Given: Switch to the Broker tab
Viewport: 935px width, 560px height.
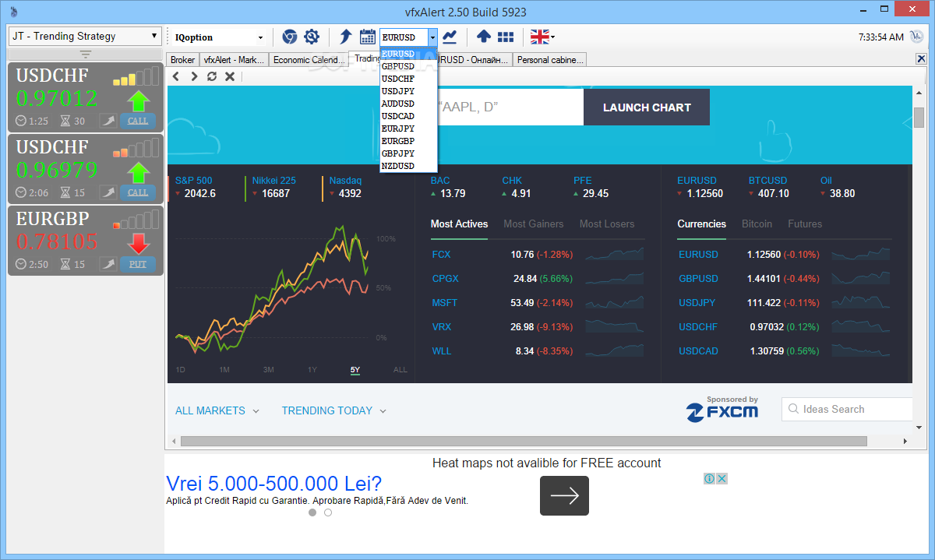Looking at the screenshot, I should click(182, 59).
